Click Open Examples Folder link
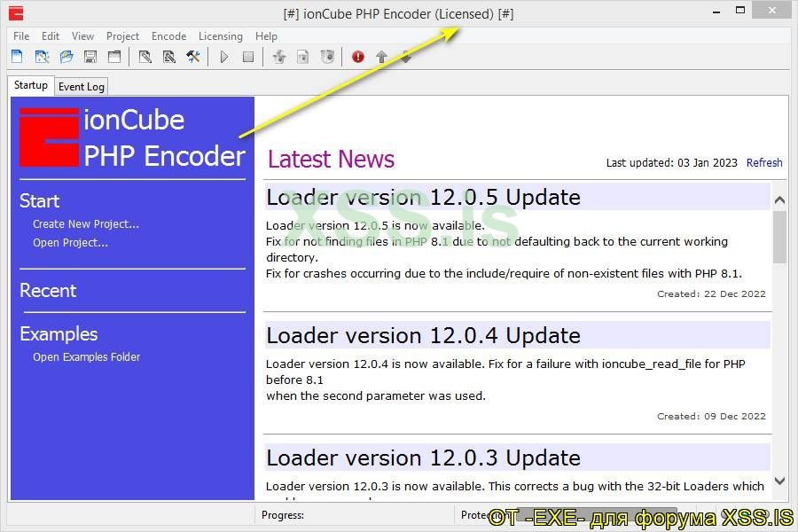 click(87, 356)
